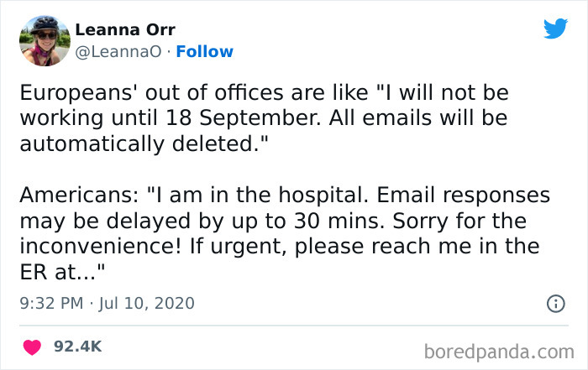
Task: Follow the @LeannaO account
Action: coord(202,52)
